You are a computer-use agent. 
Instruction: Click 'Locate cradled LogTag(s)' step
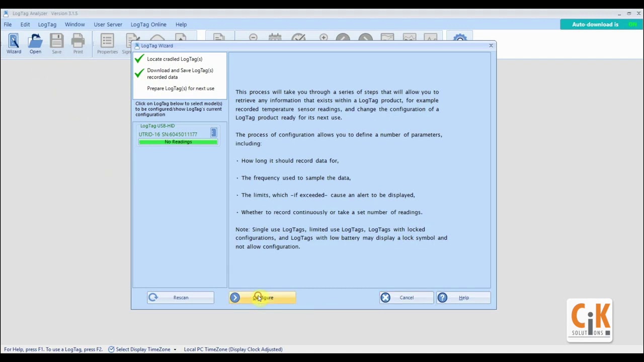[175, 59]
